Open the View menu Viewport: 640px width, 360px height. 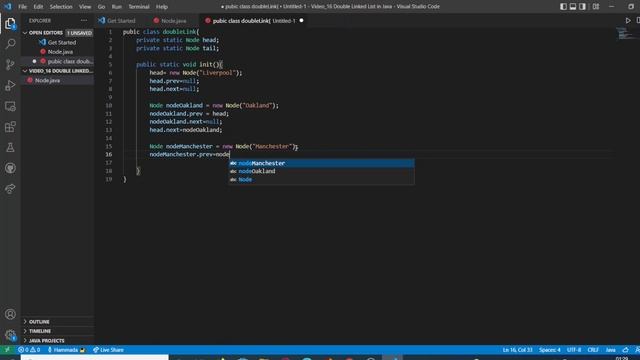pyautogui.click(x=85, y=7)
